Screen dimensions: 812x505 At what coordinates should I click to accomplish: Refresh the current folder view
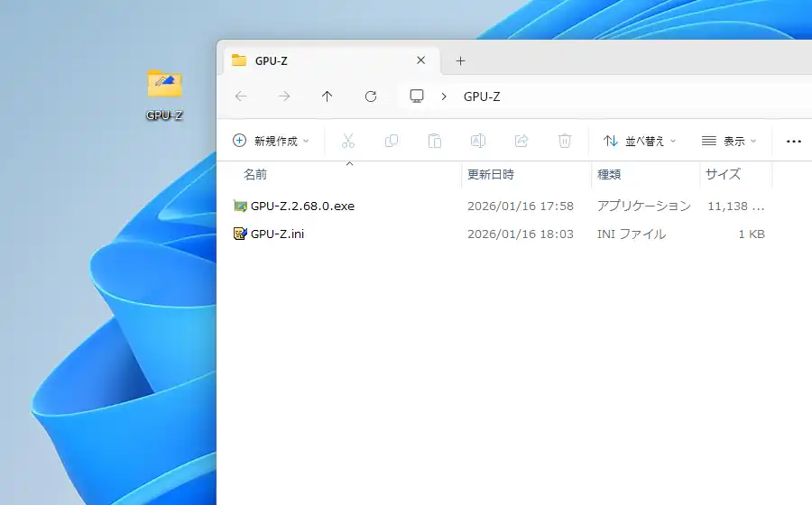[370, 96]
